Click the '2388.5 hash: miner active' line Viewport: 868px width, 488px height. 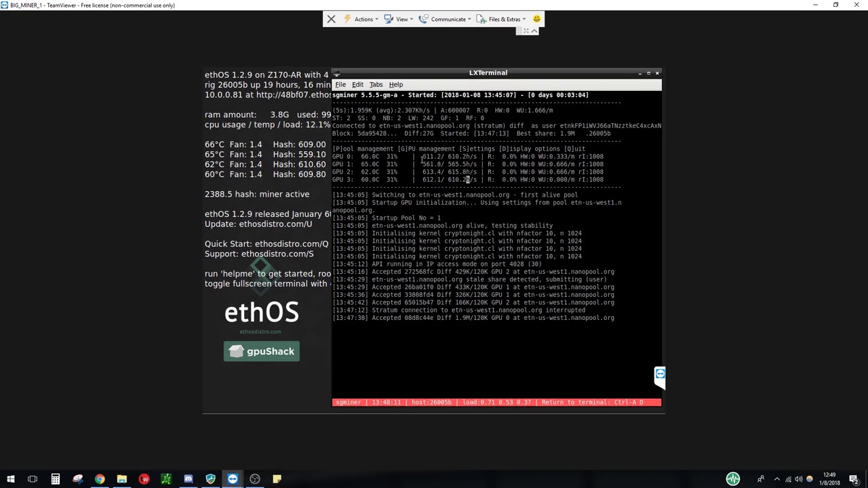pos(257,194)
